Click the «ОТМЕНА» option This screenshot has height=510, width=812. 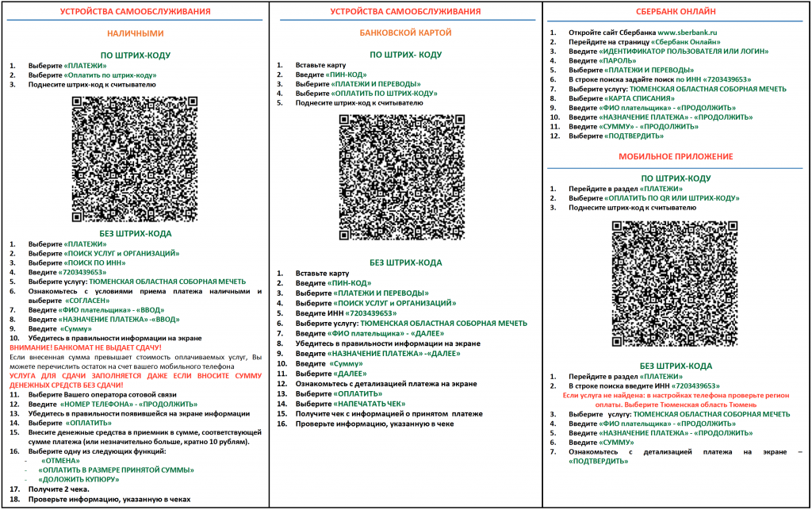click(60, 461)
